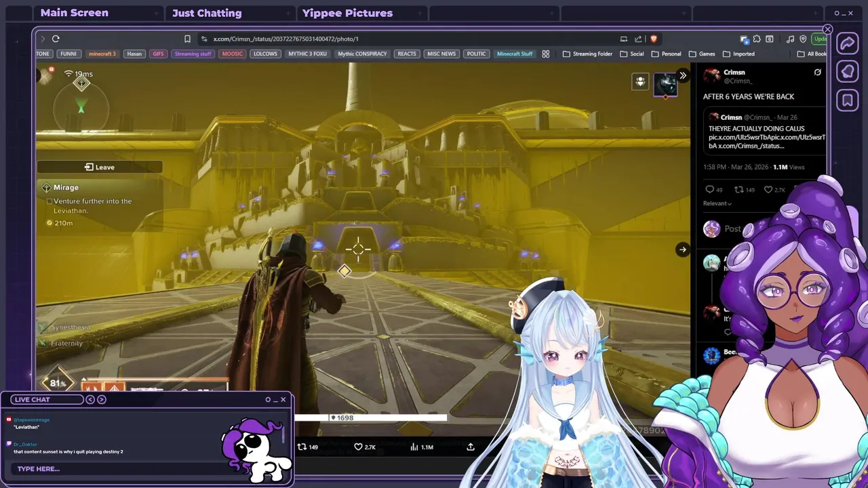The height and width of the screenshot is (488, 868).
Task: Open the browser extensions puzzle icon
Action: point(757,39)
